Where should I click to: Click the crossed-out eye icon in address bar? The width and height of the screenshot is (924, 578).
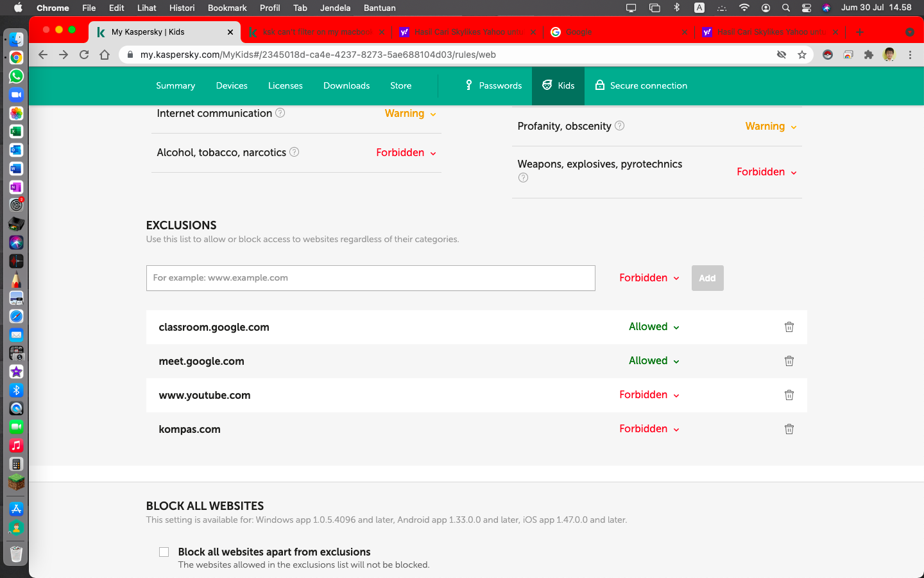click(x=782, y=55)
